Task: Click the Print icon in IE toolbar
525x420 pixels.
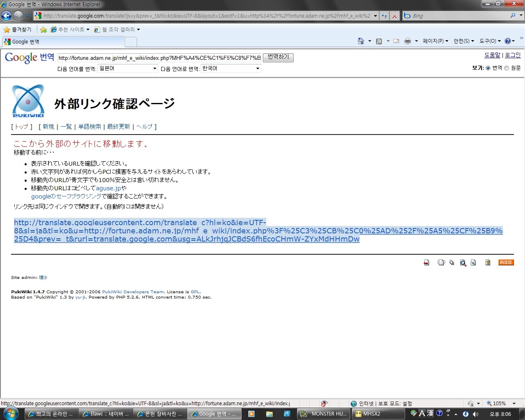Action: (x=407, y=41)
